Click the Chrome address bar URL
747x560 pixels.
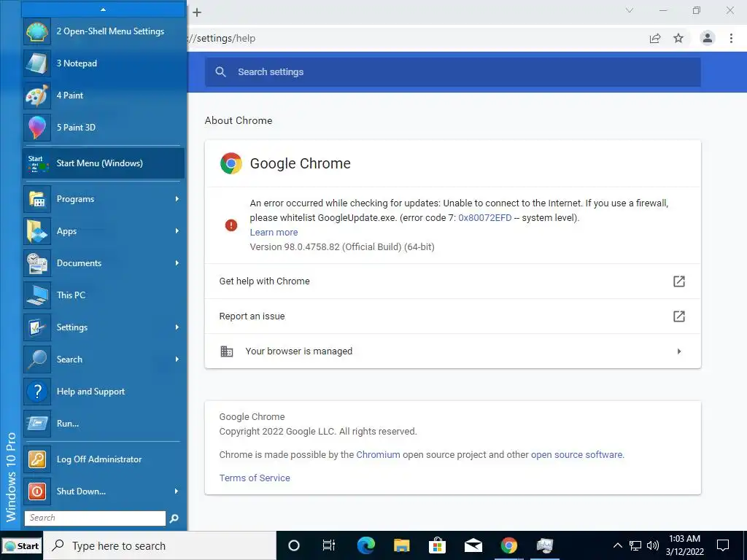[222, 38]
